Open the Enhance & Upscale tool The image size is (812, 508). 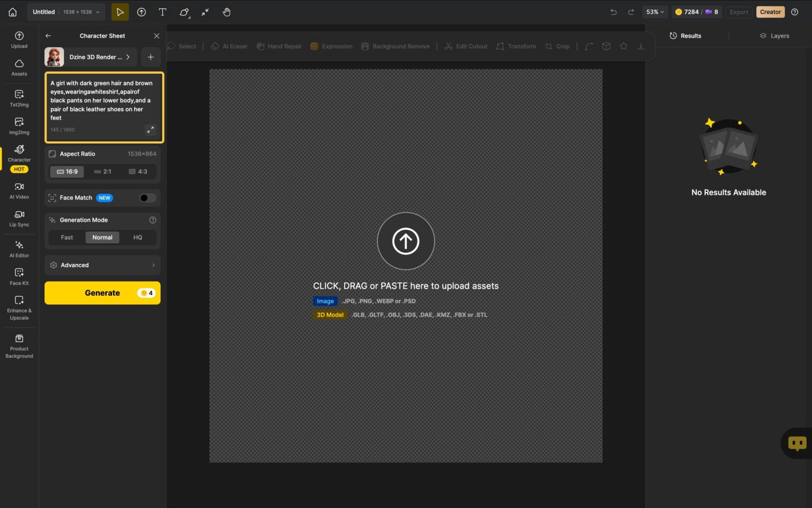click(x=19, y=304)
